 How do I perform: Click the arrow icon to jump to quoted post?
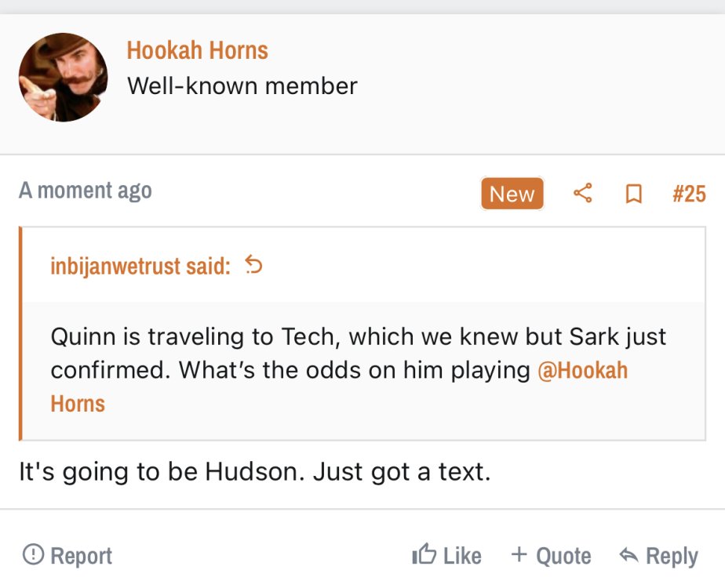coord(253,266)
